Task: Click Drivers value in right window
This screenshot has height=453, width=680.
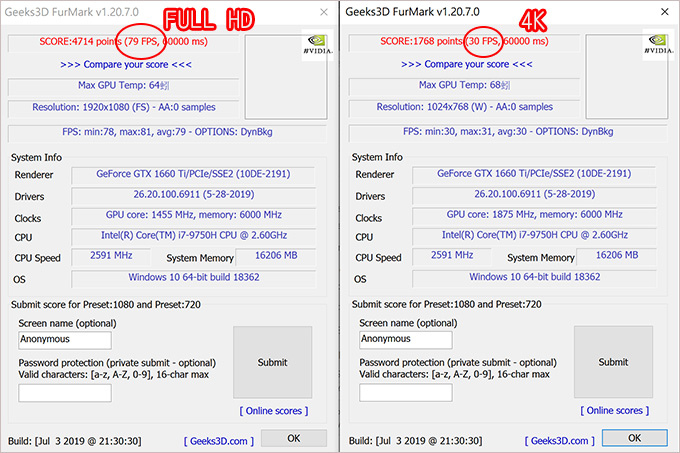Action: [x=534, y=194]
